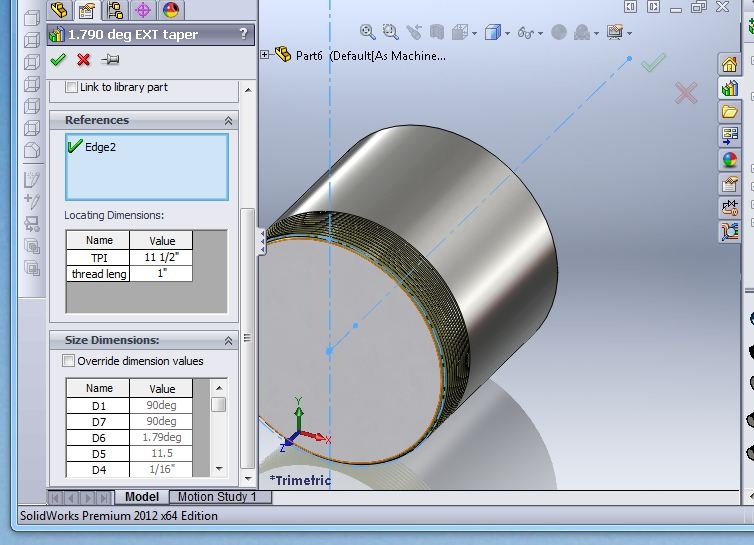Screen dimensions: 754x545
Task: Switch to the ConfigurationManager tab
Action: pyautogui.click(x=115, y=10)
